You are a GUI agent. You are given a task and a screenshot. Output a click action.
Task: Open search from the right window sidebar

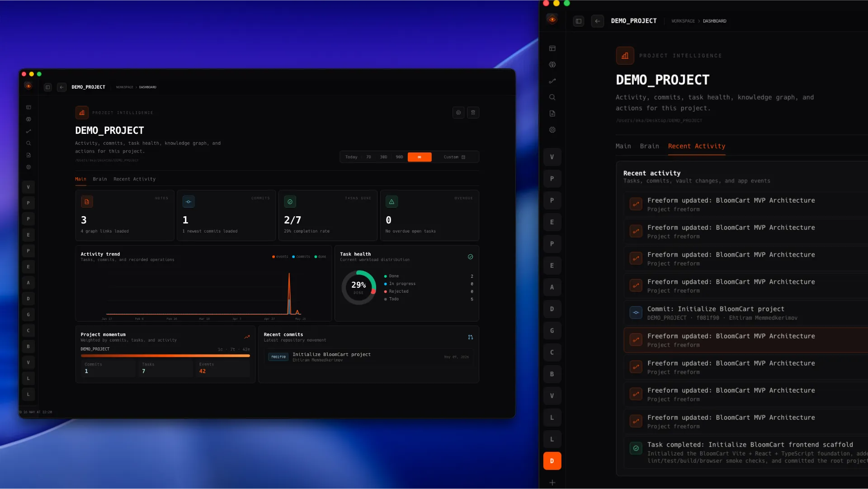[552, 97]
